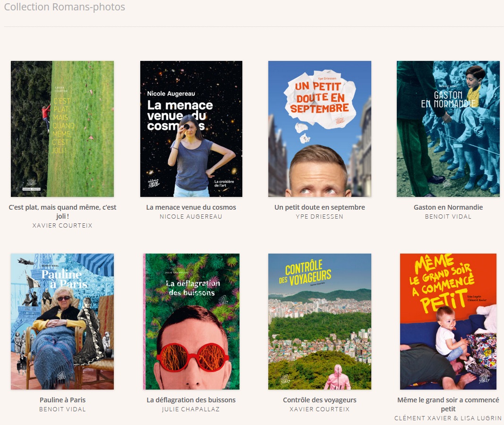The height and width of the screenshot is (425, 504).
Task: Select the 'Contrôle des voyageurs' cover
Action: [319, 321]
